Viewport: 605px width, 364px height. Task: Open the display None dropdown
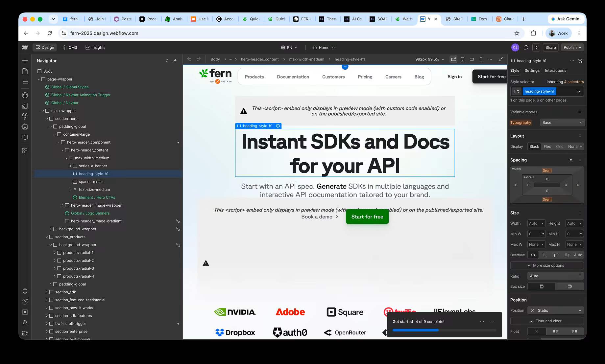tap(575, 147)
